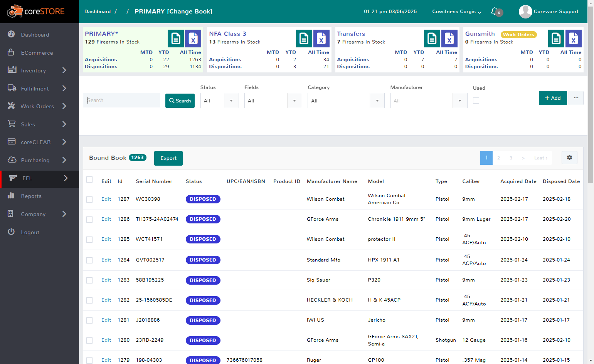Check the row checkbox for Id 1284
Screen dimensions: 594x364
(x=89, y=260)
